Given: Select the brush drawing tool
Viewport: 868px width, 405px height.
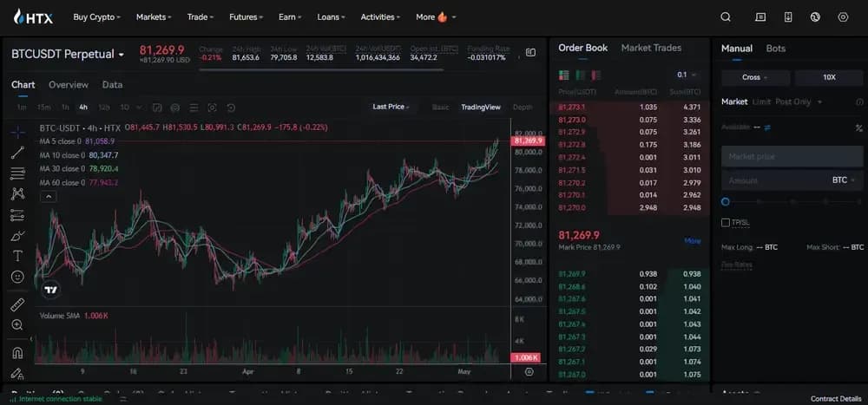Looking at the screenshot, I should 17,236.
